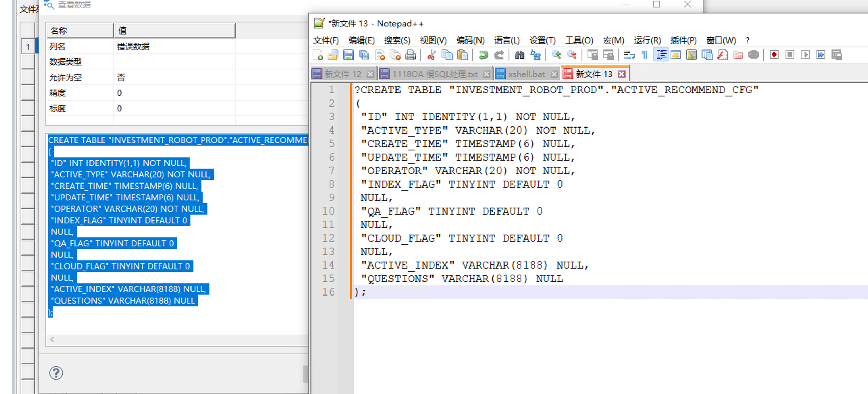Close the 新文件 12 tab
Image resolution: width=868 pixels, height=394 pixels.
pos(371,74)
